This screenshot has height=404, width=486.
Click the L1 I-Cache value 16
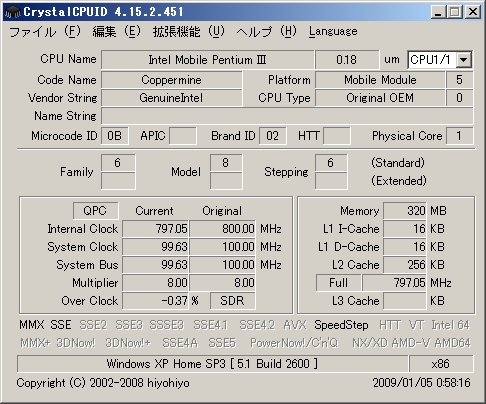[x=405, y=229]
